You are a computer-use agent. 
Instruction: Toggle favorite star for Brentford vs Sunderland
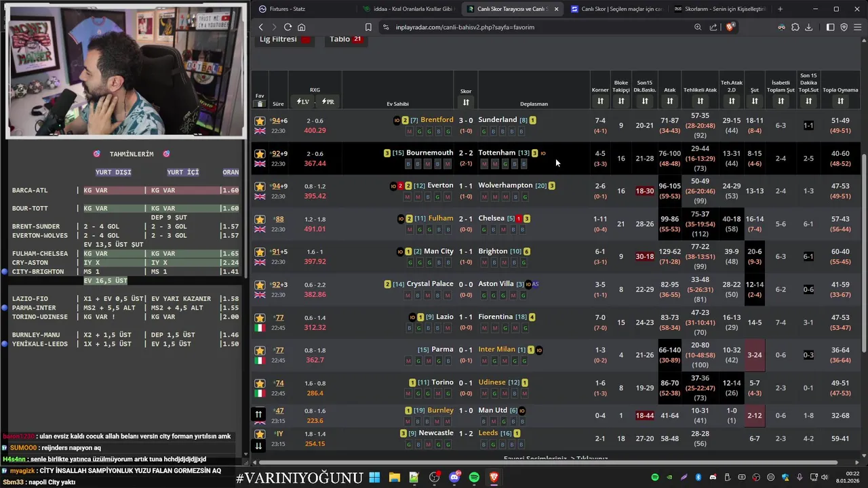pos(260,121)
